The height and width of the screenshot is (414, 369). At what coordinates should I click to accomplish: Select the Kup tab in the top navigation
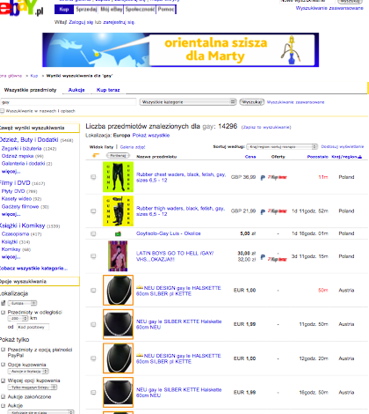click(x=64, y=9)
